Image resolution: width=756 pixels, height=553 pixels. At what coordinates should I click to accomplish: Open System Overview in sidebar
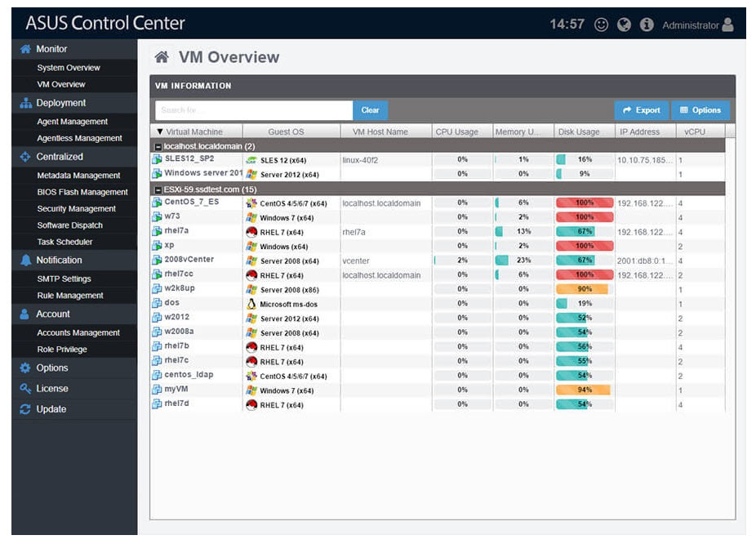click(69, 68)
